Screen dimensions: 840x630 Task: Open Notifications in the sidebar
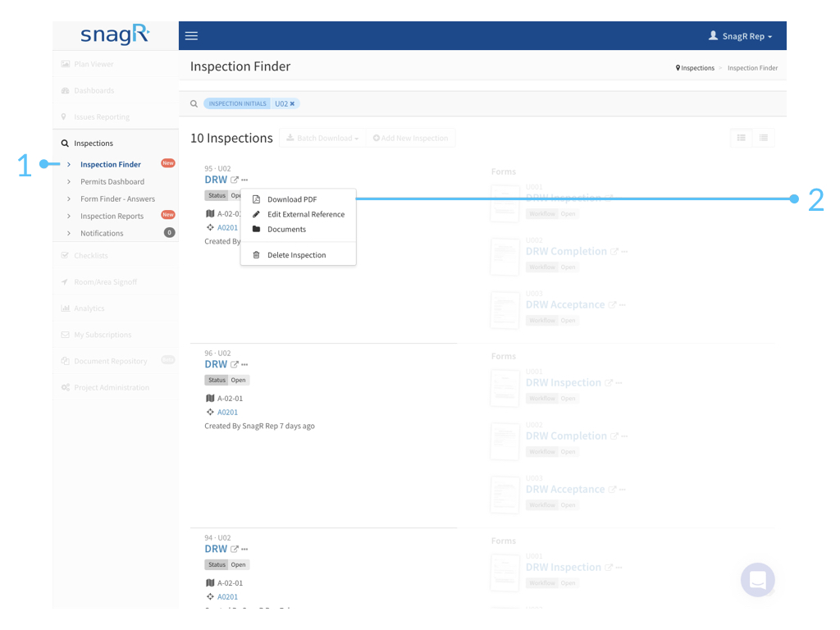102,233
